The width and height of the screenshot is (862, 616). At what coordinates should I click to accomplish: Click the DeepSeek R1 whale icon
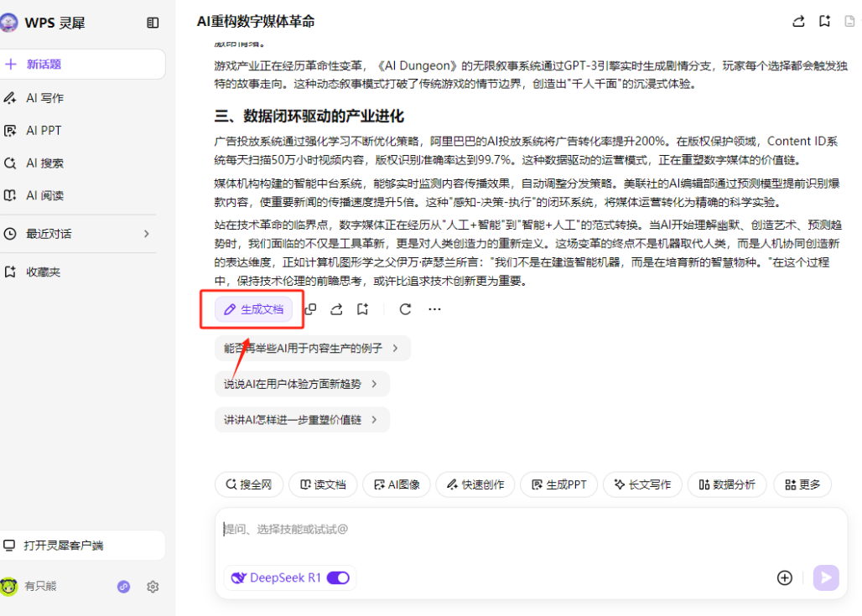coord(239,578)
